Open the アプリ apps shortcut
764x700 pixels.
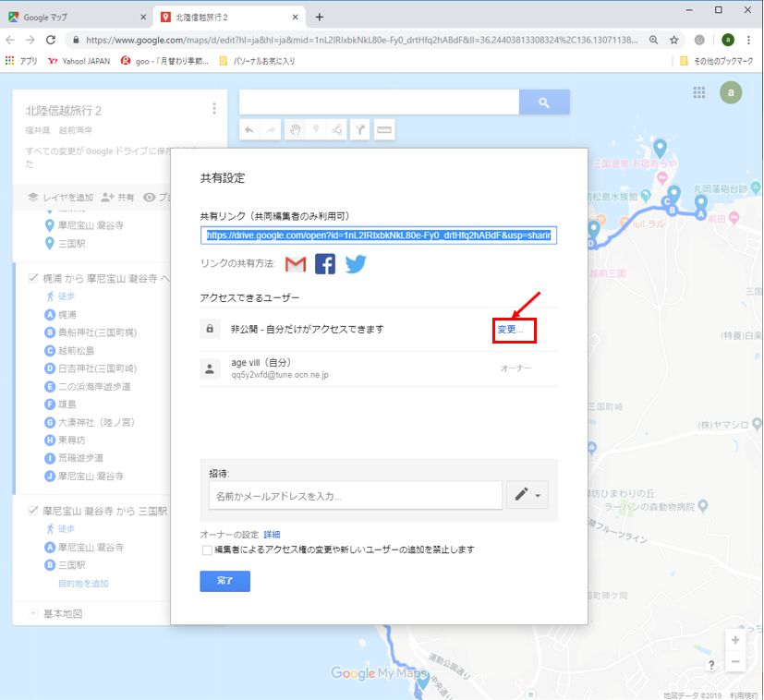(x=21, y=61)
